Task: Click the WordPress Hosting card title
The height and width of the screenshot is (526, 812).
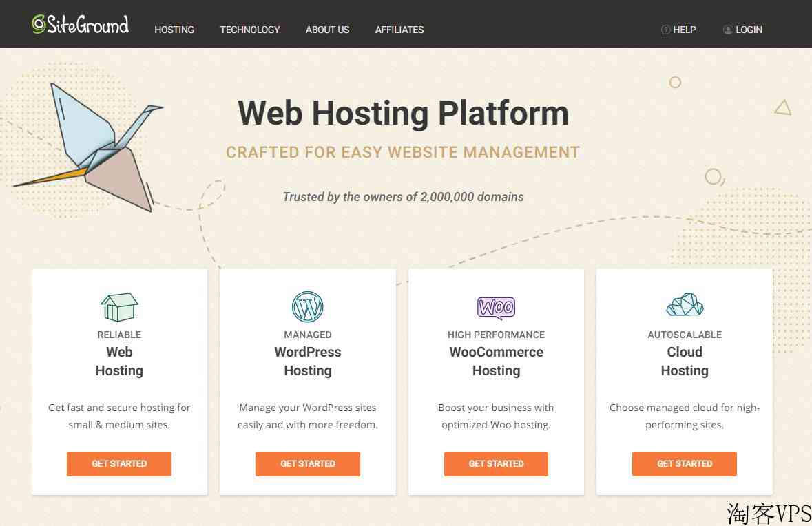Action: (x=308, y=361)
